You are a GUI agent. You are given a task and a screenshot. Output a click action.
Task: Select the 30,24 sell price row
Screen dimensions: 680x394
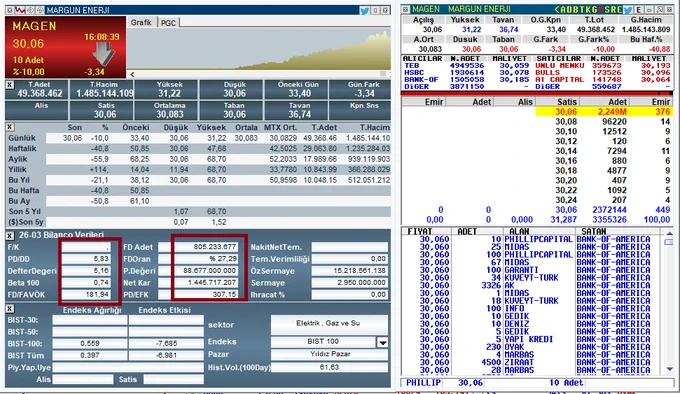(x=604, y=200)
